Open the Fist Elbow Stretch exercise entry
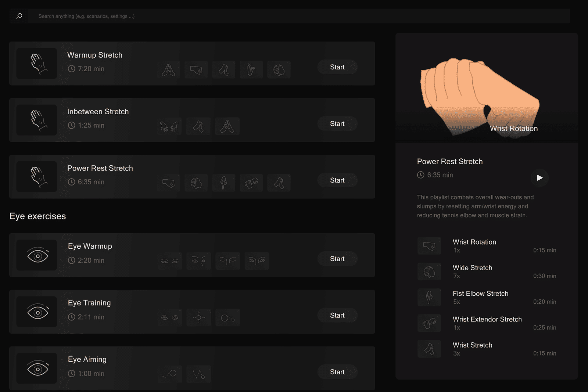The height and width of the screenshot is (392, 588). pos(487,298)
